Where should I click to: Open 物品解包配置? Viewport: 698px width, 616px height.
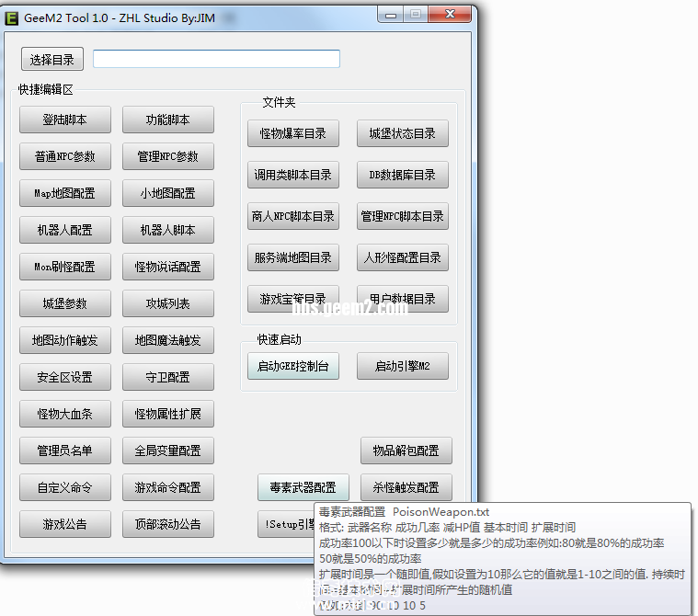tap(406, 451)
